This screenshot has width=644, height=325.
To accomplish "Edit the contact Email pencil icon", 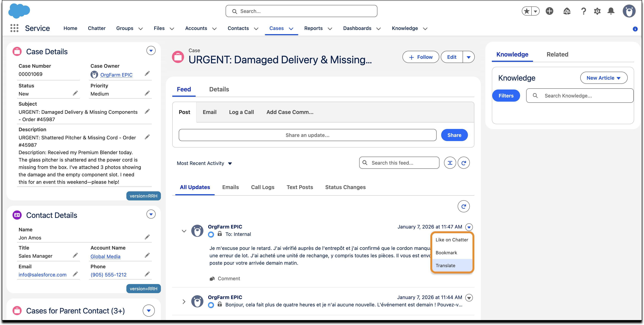I will click(x=75, y=274).
